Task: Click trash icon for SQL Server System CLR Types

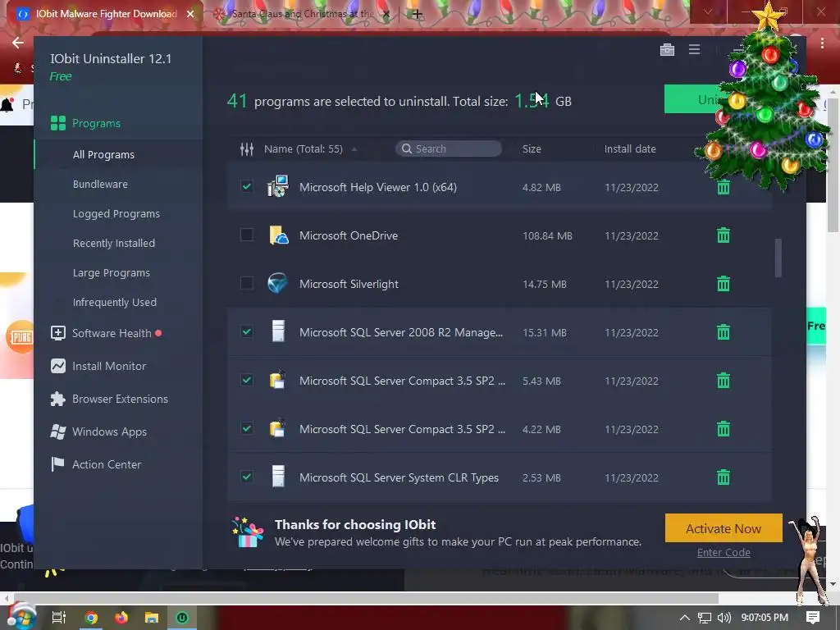Action: click(x=724, y=477)
